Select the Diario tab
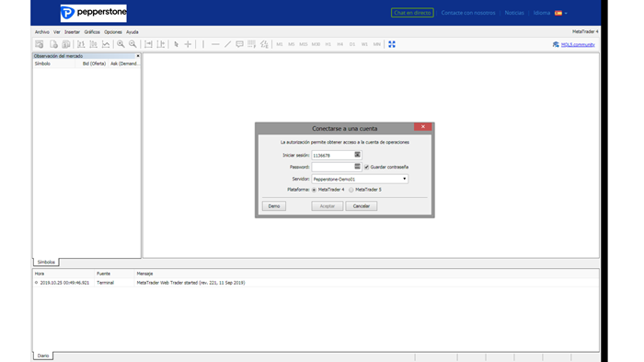 [43, 356]
